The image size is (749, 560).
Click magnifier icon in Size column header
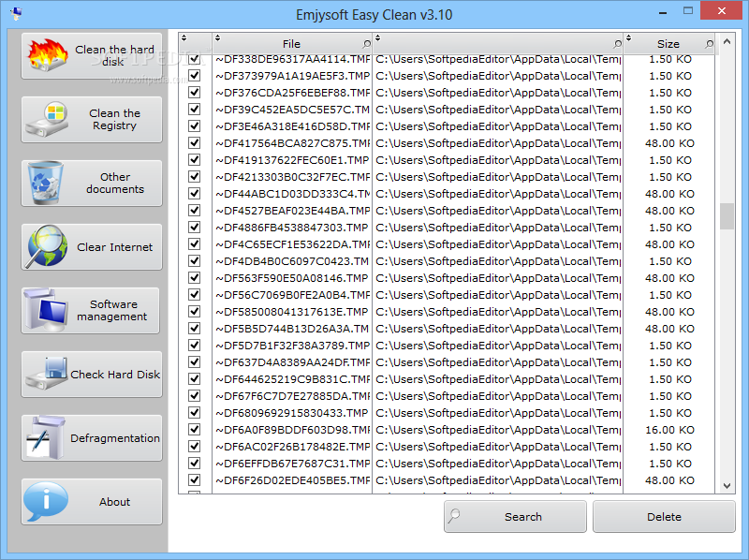(x=709, y=44)
